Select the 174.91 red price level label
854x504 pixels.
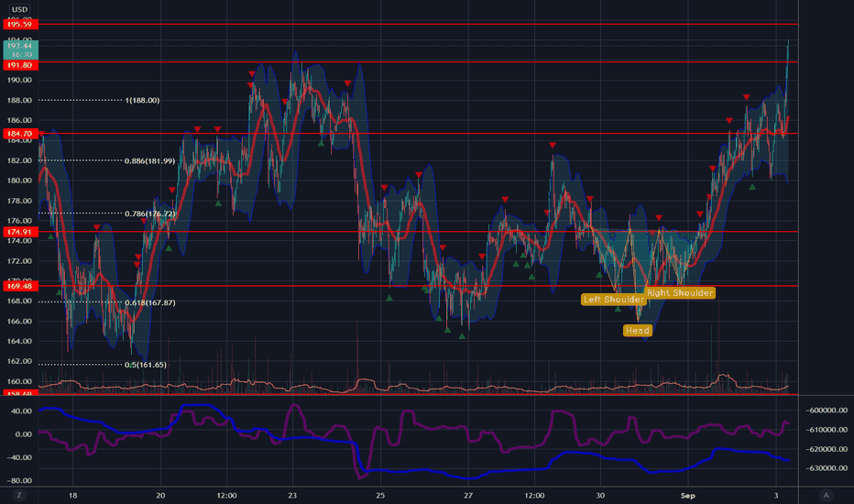(x=20, y=232)
